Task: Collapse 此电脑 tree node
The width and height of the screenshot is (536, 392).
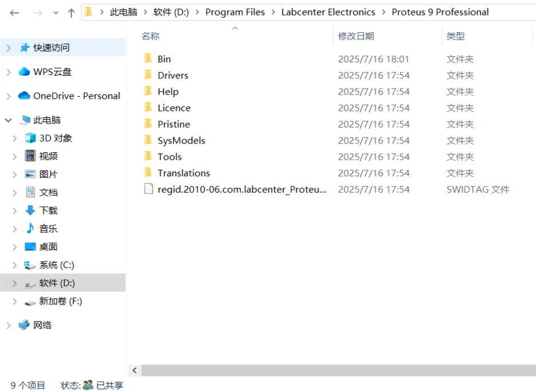Action: pos(9,120)
